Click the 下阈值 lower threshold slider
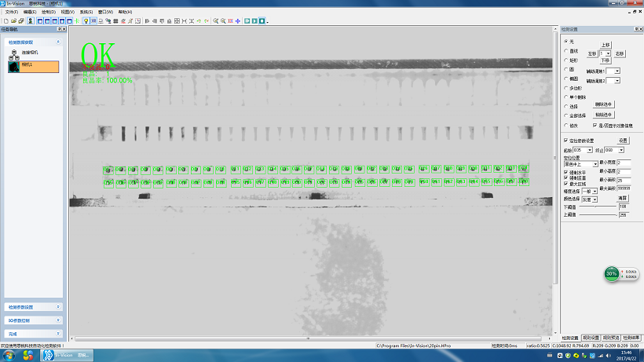Image resolution: width=644 pixels, height=362 pixels. pyautogui.click(x=597, y=207)
